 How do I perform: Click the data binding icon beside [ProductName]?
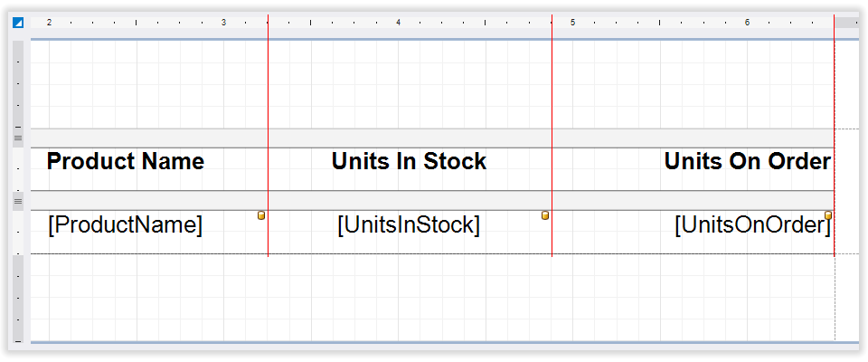[261, 215]
